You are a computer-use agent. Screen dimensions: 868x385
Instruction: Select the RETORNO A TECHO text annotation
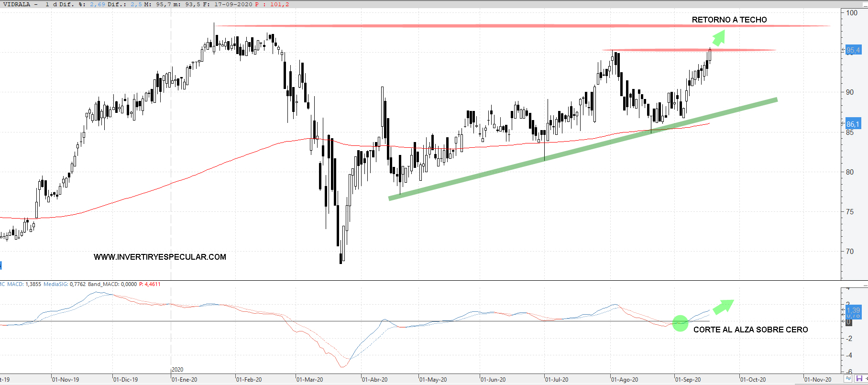click(729, 20)
